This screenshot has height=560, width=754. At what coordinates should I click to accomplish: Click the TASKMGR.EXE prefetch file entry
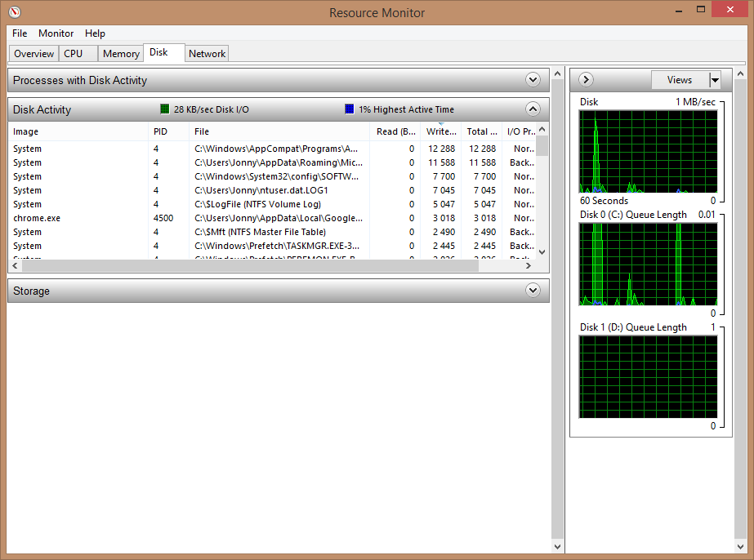[x=277, y=246]
